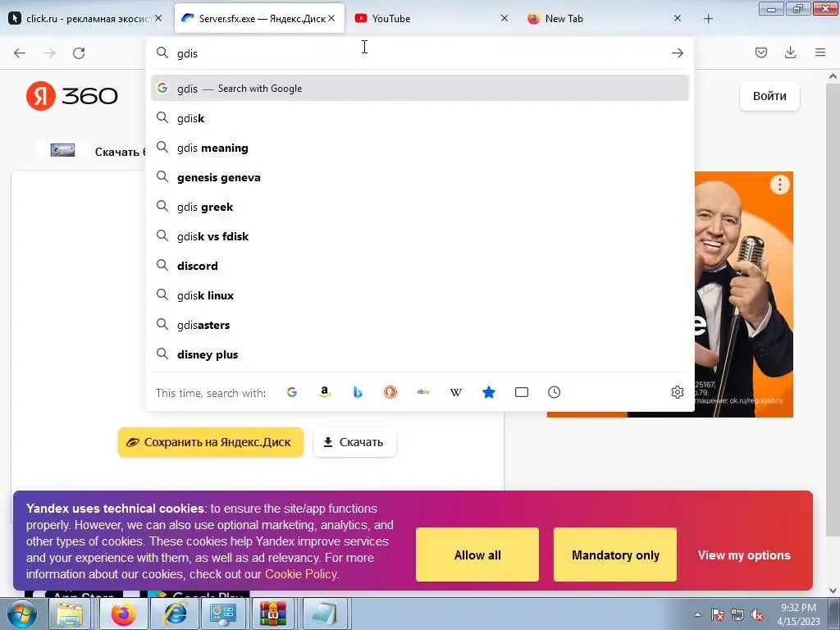The image size is (840, 630).
Task: Show hidden system tray icons
Action: [697, 614]
